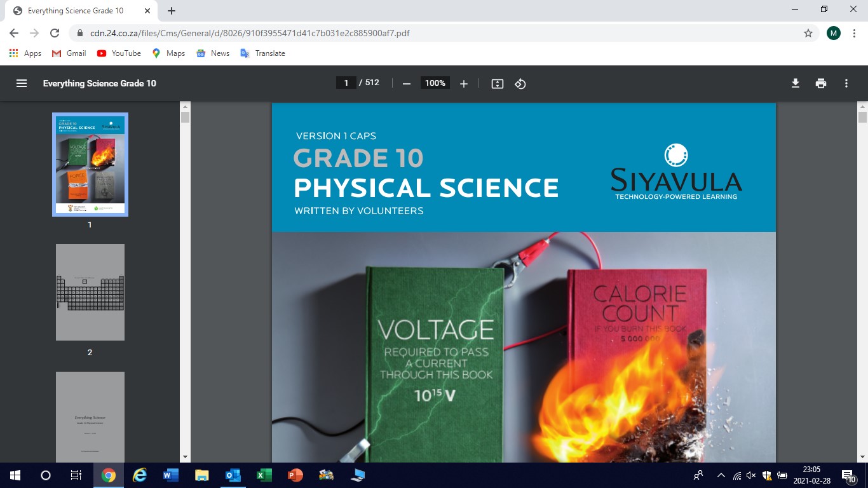Image resolution: width=868 pixels, height=488 pixels.
Task: Print the PDF document
Action: [821, 83]
